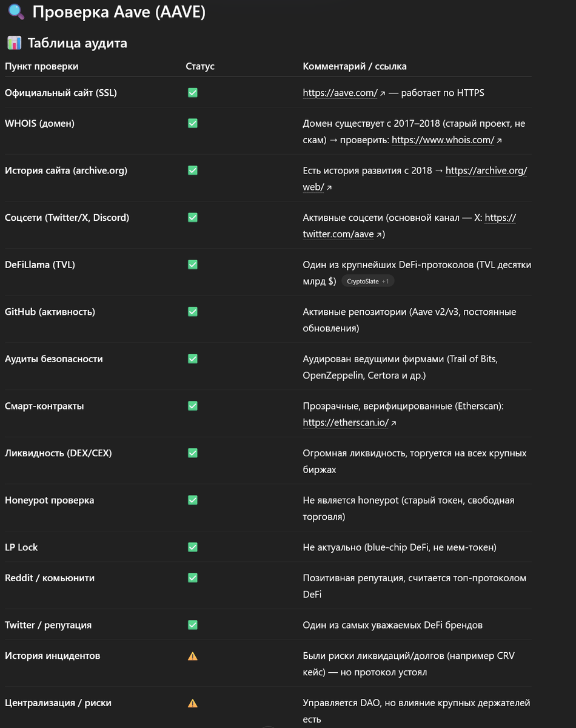Click the CryptoSlate +1 source badge
The image size is (576, 728).
[368, 281]
